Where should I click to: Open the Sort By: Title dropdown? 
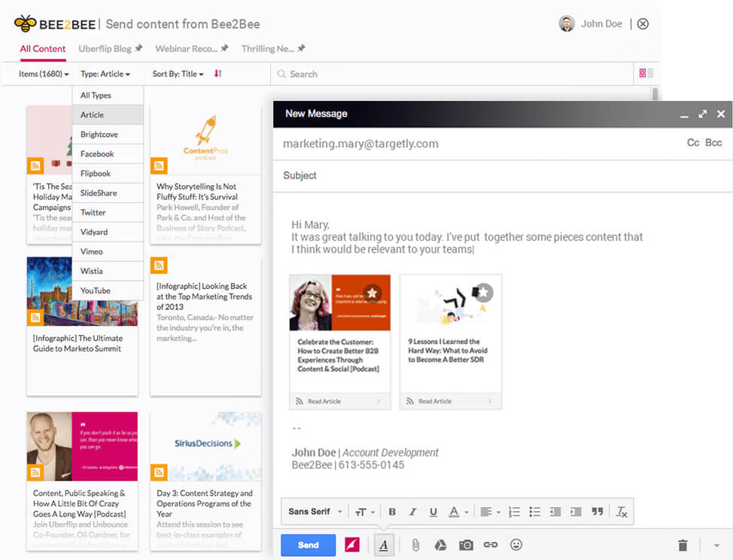click(x=178, y=74)
